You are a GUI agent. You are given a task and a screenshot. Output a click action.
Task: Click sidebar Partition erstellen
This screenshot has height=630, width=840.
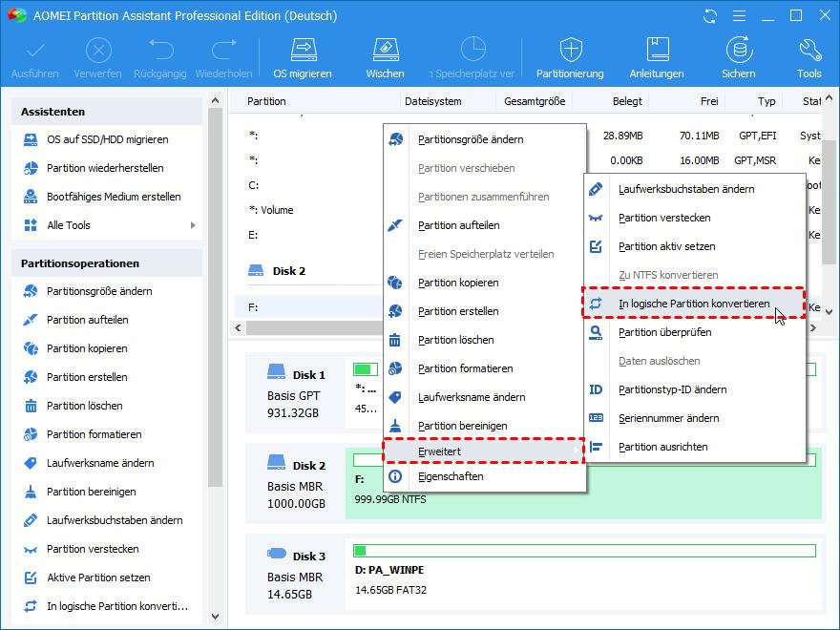pos(107,377)
